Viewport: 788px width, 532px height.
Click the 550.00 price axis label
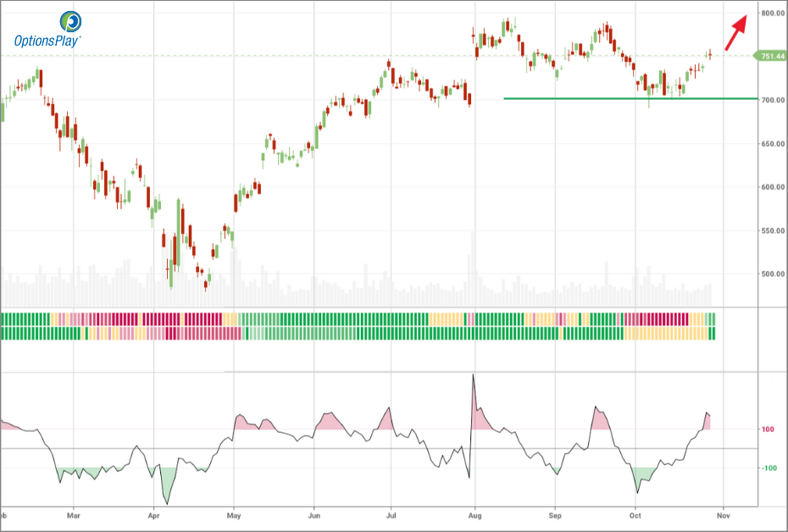772,230
